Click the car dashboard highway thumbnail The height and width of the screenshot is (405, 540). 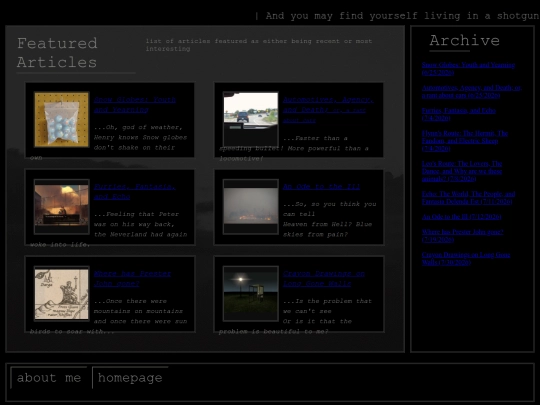(x=251, y=120)
